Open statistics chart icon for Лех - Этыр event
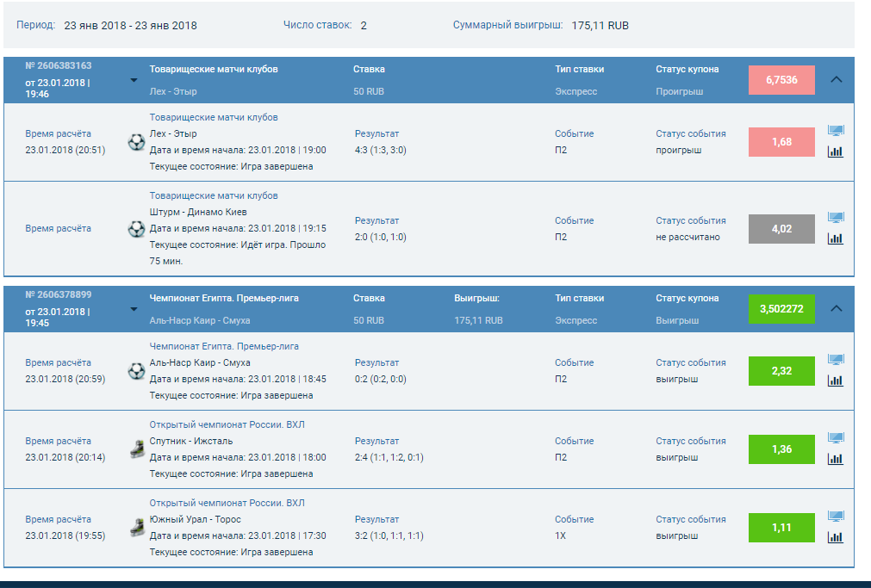Image resolution: width=871 pixels, height=588 pixels. [x=835, y=152]
